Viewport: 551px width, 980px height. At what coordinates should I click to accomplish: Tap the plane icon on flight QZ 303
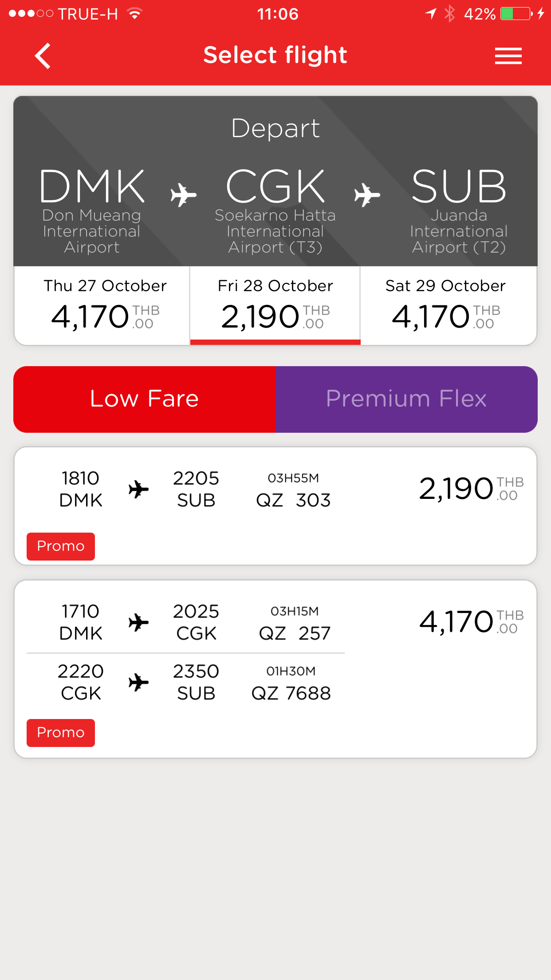[138, 489]
